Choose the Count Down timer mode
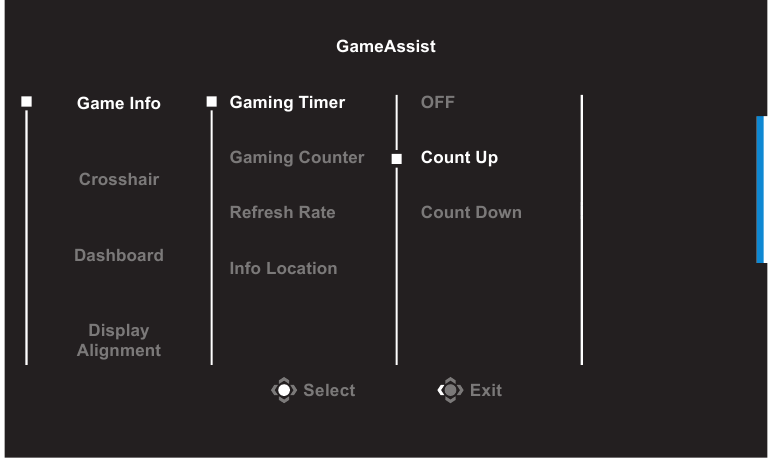 (x=471, y=212)
